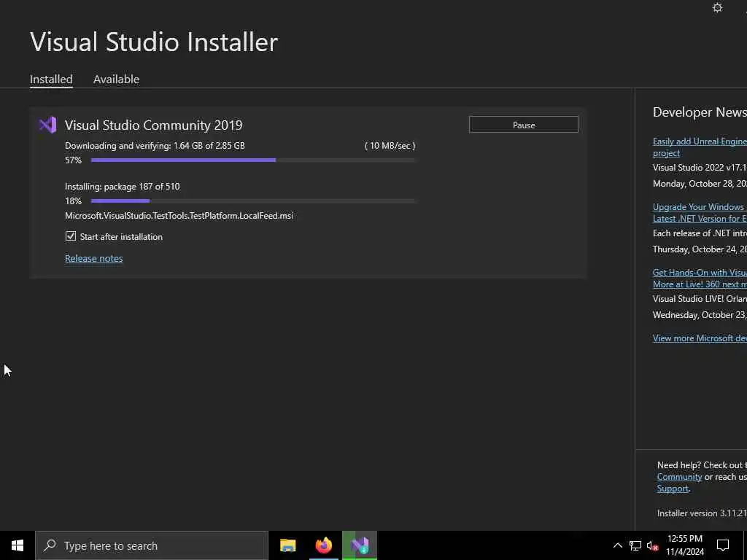Screen dimensions: 747x560
Task: Click Visual Studio Installer taskbar icon
Action: 360,545
